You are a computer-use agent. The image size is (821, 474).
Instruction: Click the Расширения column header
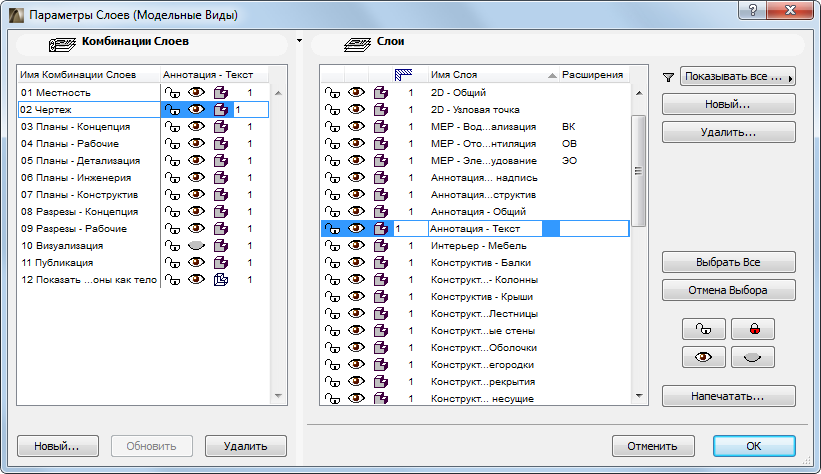tap(594, 75)
